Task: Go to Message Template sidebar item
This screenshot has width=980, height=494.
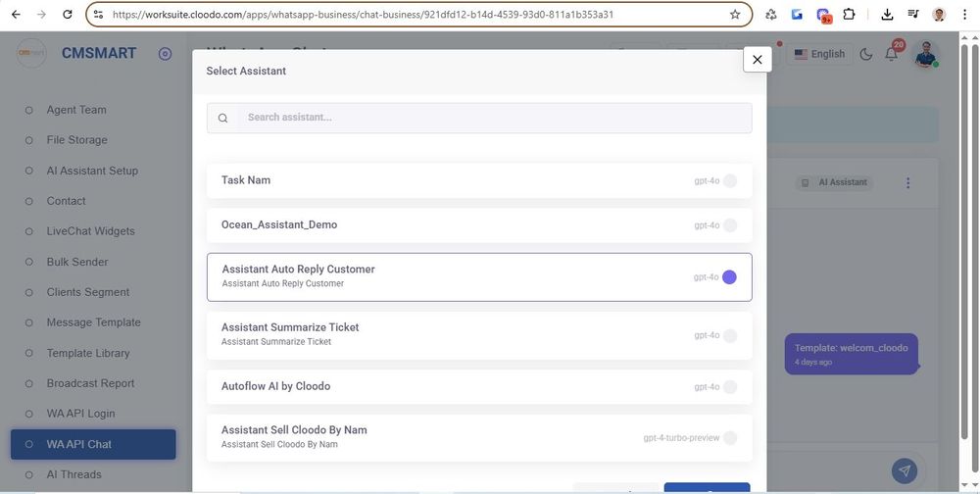Action: [x=93, y=322]
